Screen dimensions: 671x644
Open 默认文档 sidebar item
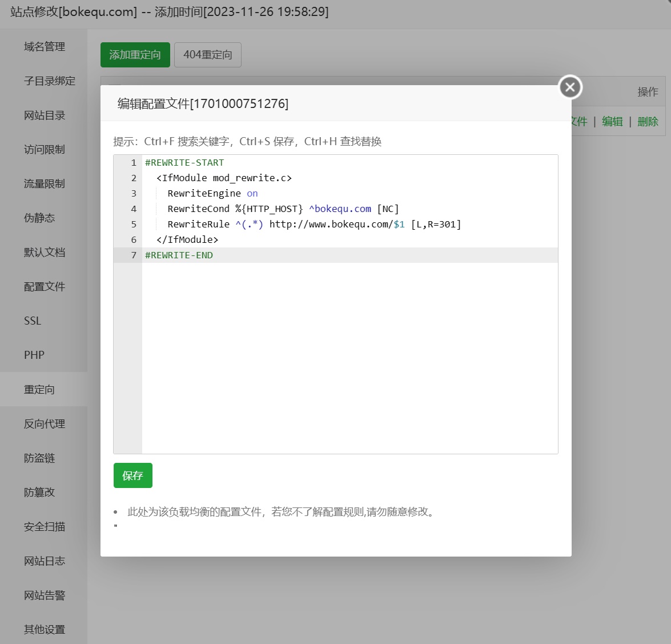44,252
